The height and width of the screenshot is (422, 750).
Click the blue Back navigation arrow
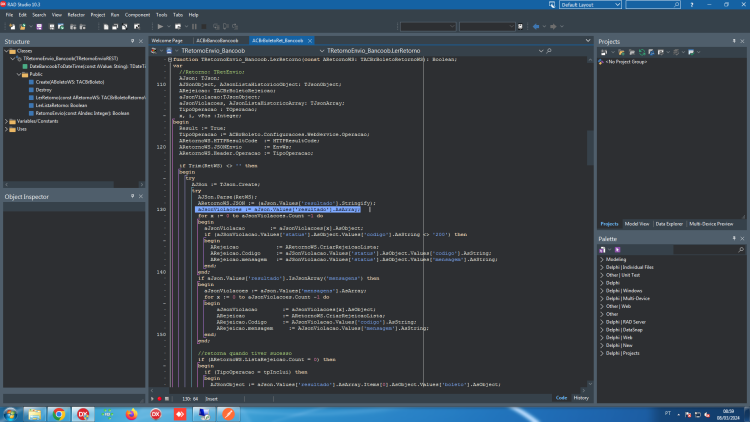click(x=536, y=27)
